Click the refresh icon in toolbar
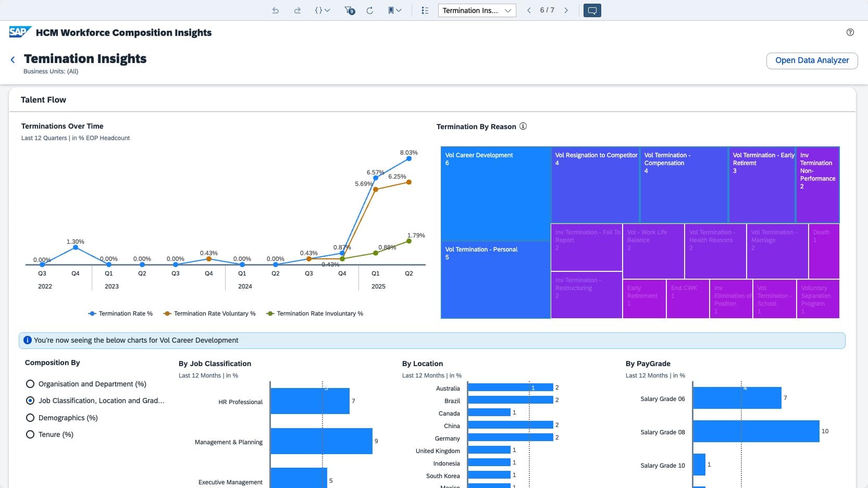The width and height of the screenshot is (868, 488). click(370, 10)
